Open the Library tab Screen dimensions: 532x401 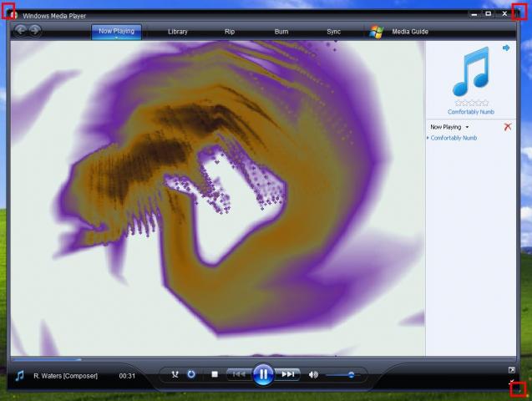tap(177, 32)
